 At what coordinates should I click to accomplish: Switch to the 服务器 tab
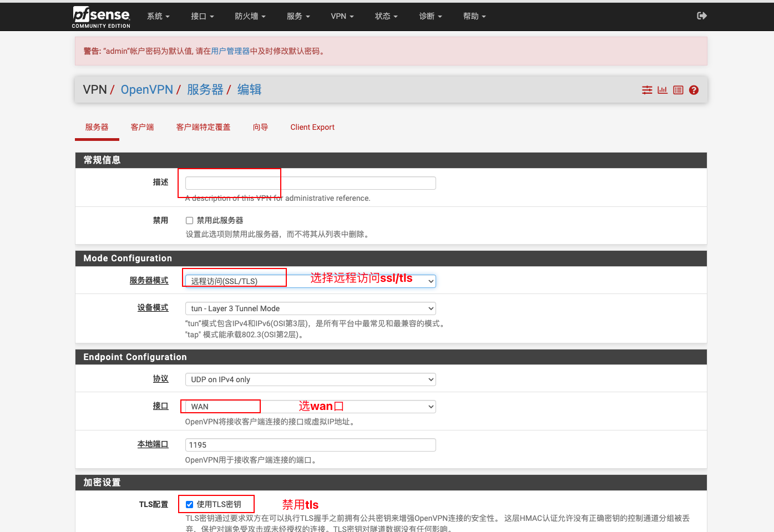tap(97, 127)
